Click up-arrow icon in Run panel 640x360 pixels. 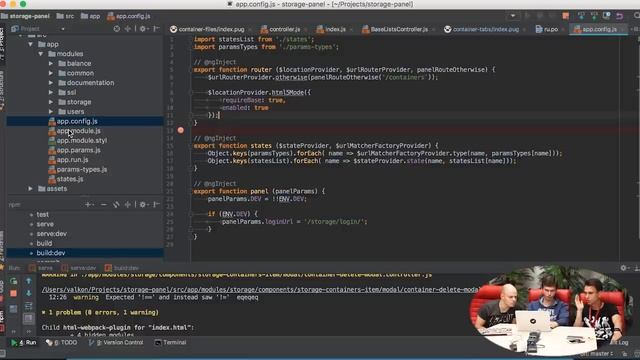(29, 281)
